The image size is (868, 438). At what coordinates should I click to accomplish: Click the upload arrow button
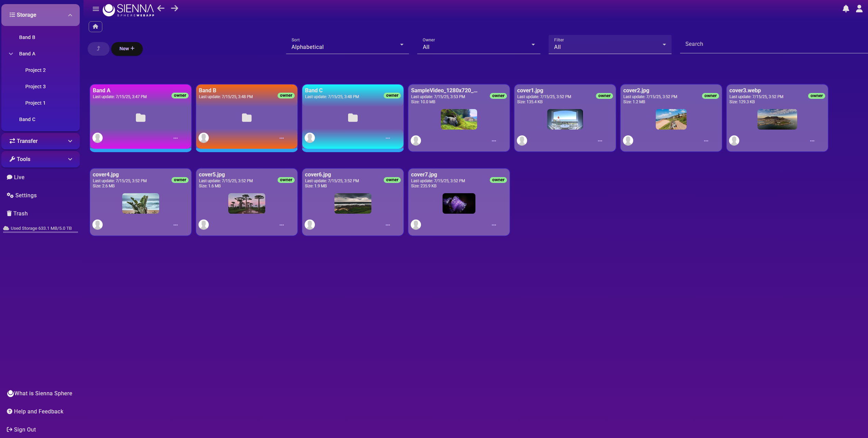[98, 49]
